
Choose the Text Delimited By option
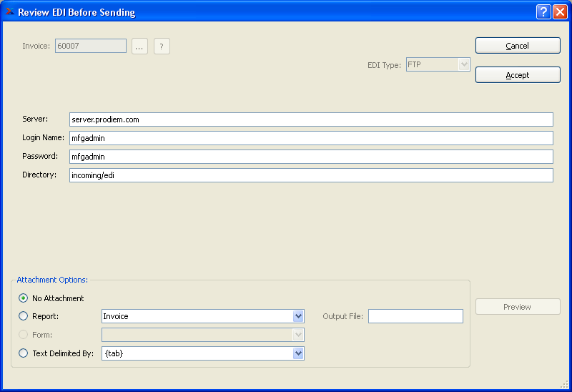[24, 353]
